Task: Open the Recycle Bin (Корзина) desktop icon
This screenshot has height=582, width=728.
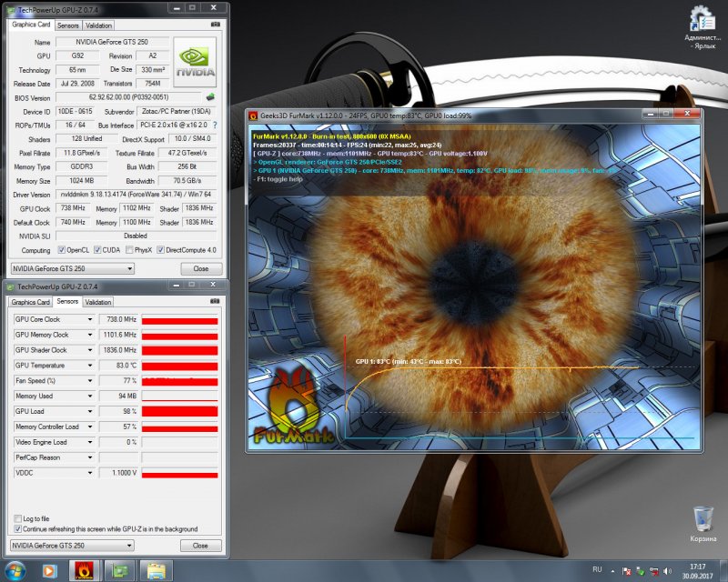Action: pyautogui.click(x=703, y=522)
